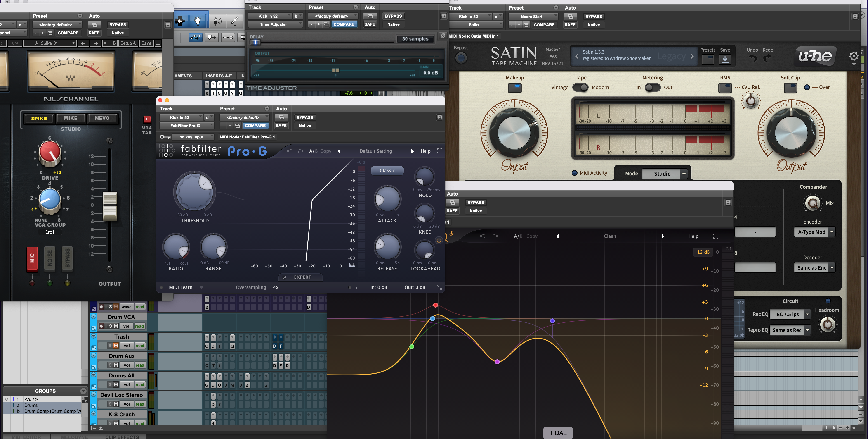Toggle Pro-Q full screen icon
Viewport: 868px width, 439px height.
(x=716, y=236)
